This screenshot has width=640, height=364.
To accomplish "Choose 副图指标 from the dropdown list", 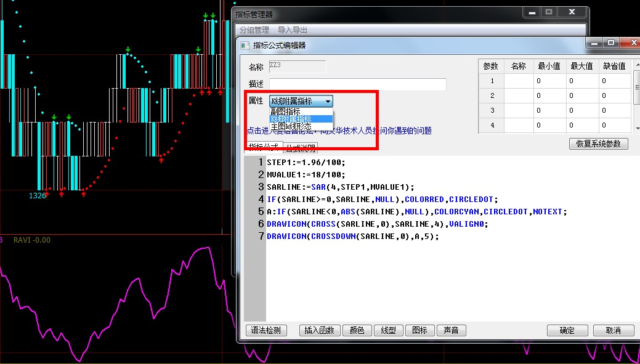I will [x=285, y=111].
